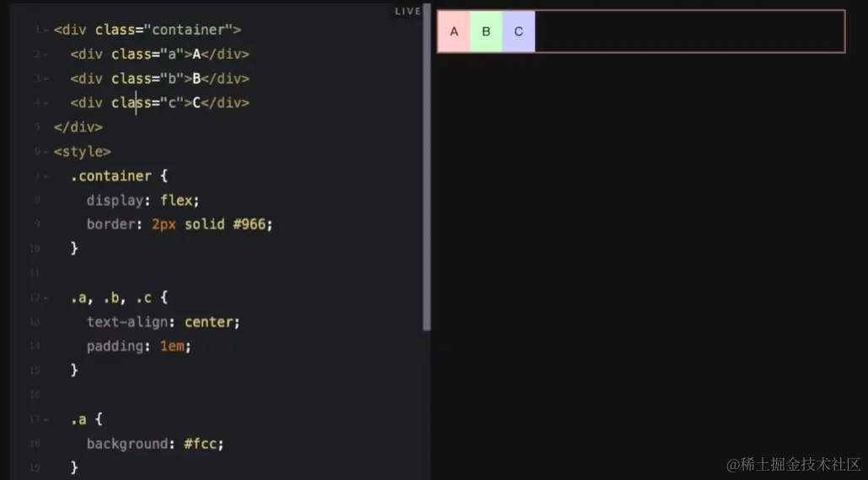Place cursor on <div class="container"> line
The width and height of the screenshot is (868, 480).
(147, 30)
